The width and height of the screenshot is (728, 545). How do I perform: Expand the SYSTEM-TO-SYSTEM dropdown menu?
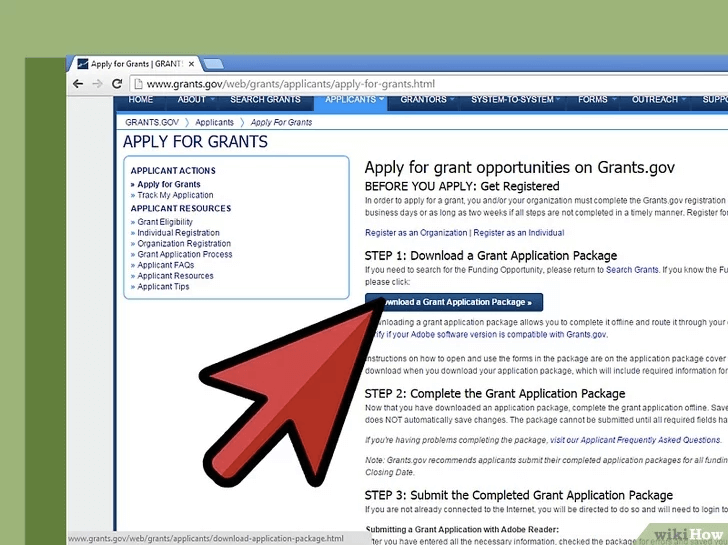[x=517, y=100]
